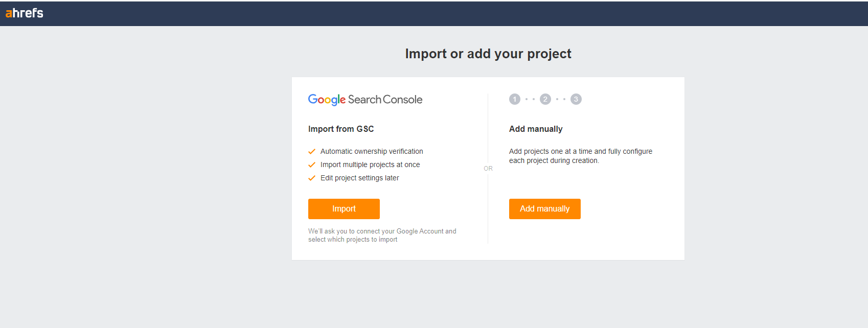Screen dimensions: 868x328
Task: Click 'Import from GSC' heading
Action: 341,129
